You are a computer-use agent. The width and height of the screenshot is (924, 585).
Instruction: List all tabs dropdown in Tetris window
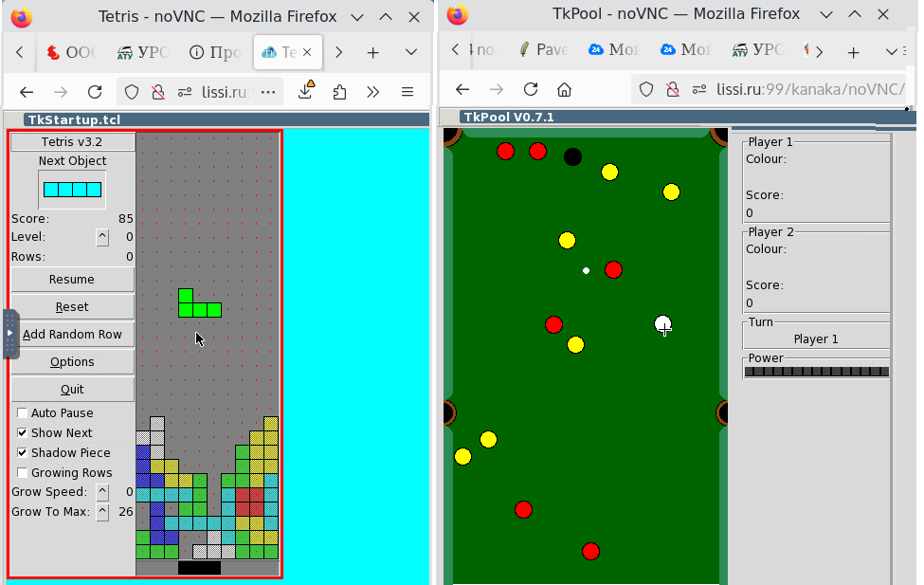[x=411, y=52]
